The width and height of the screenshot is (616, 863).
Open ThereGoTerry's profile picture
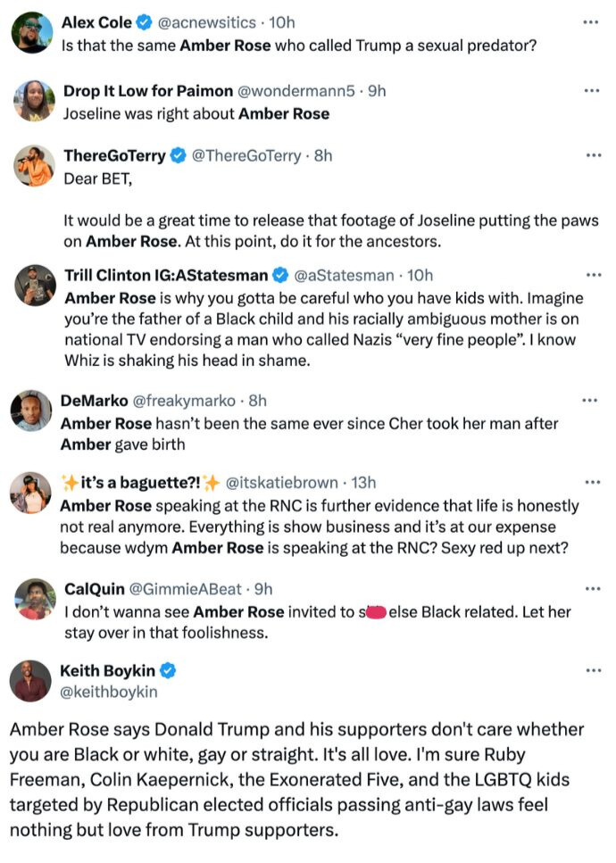point(33,165)
